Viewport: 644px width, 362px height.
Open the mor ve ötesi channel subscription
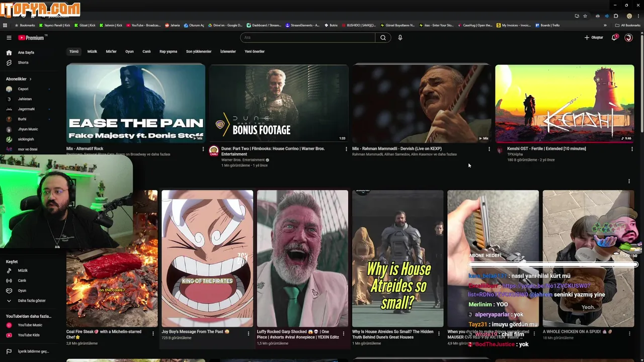point(27,149)
